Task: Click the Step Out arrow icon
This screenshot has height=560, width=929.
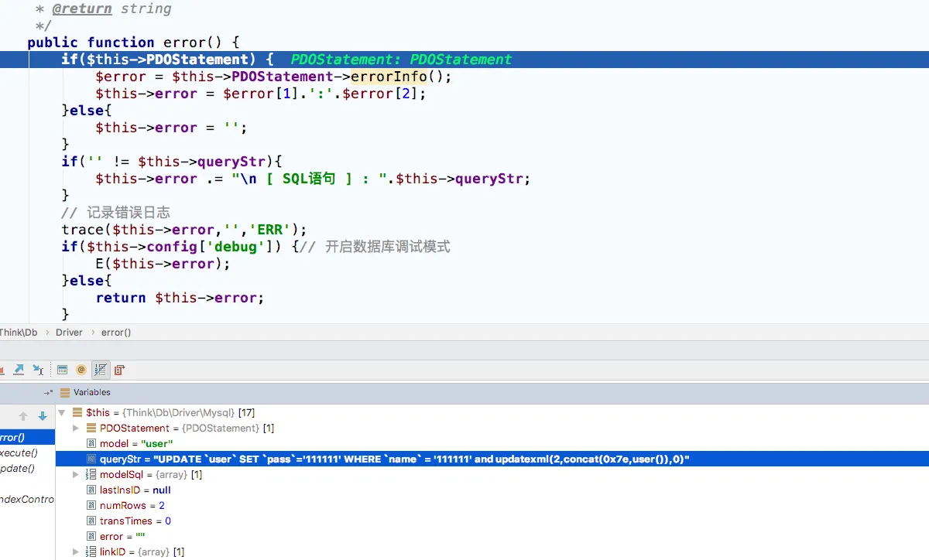Action: 19,370
